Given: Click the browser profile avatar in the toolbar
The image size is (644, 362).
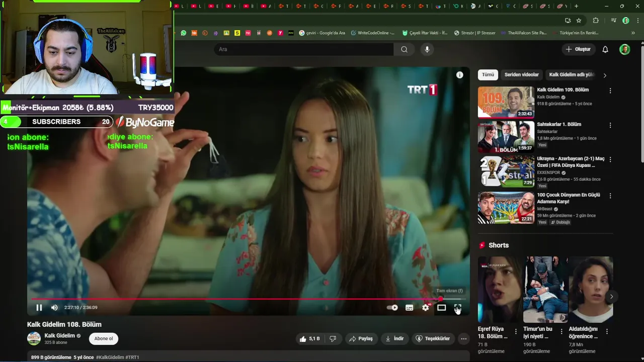Looking at the screenshot, I should click(x=625, y=21).
